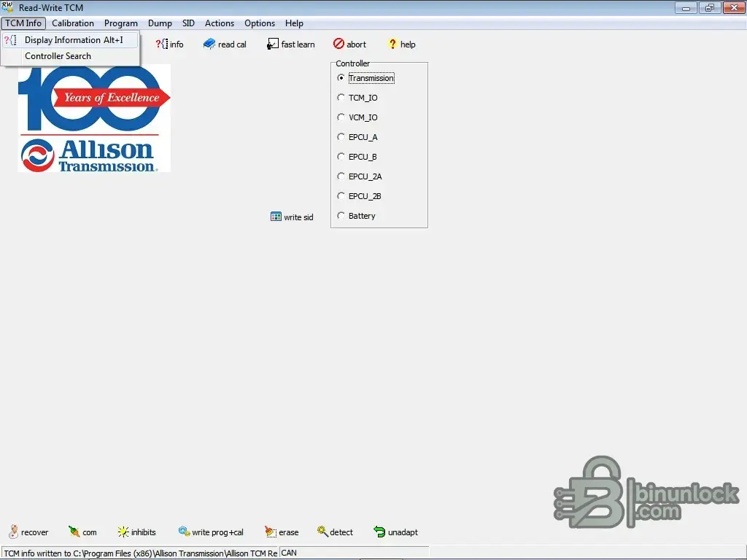Click the Allison Transmission logo image
Image resolution: width=747 pixels, height=560 pixels.
[94, 118]
